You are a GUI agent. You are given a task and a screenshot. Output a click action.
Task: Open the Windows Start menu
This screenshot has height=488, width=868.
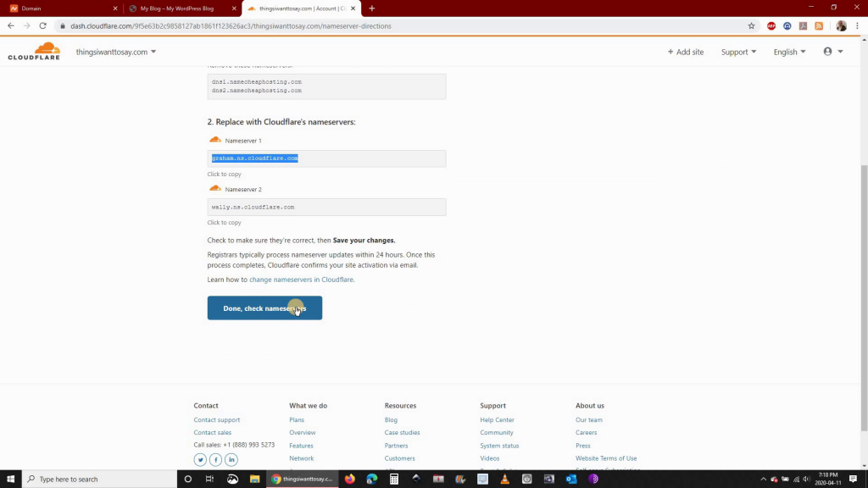[10, 480]
